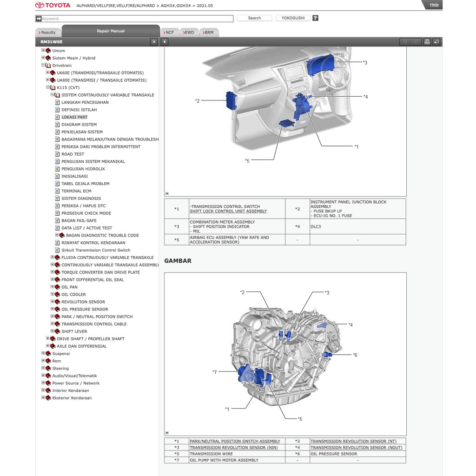476x476 pixels.
Task: Expand the OIL PAN section
Action: point(52,287)
